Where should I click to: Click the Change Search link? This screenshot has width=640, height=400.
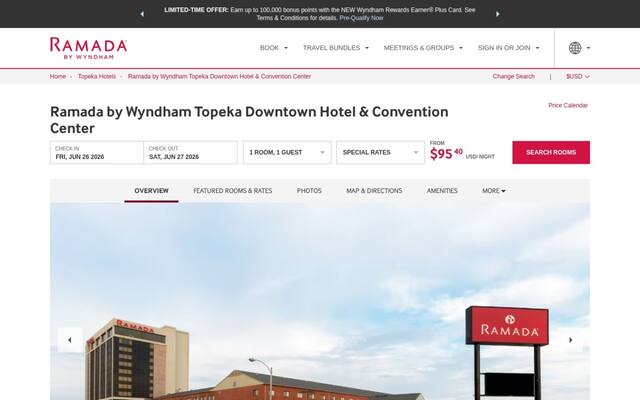point(513,76)
